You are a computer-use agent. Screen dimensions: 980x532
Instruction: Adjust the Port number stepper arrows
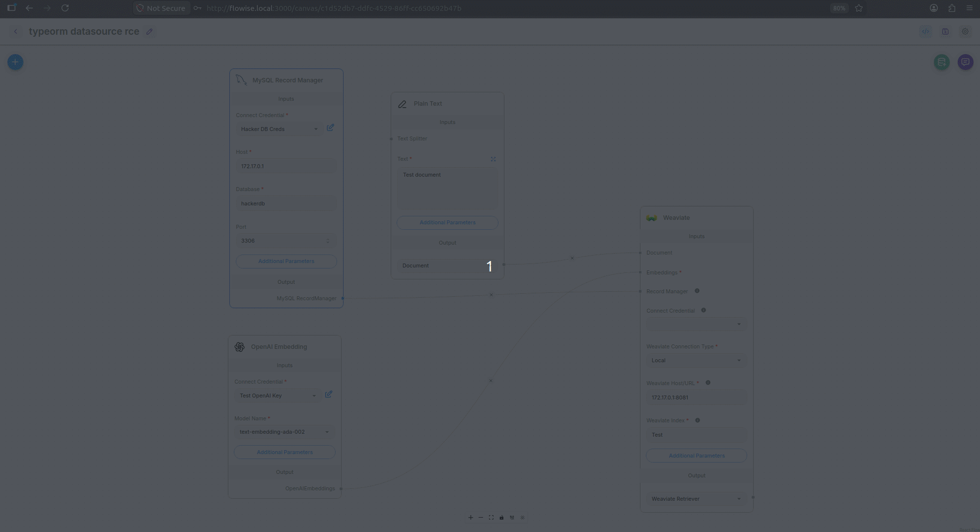328,241
